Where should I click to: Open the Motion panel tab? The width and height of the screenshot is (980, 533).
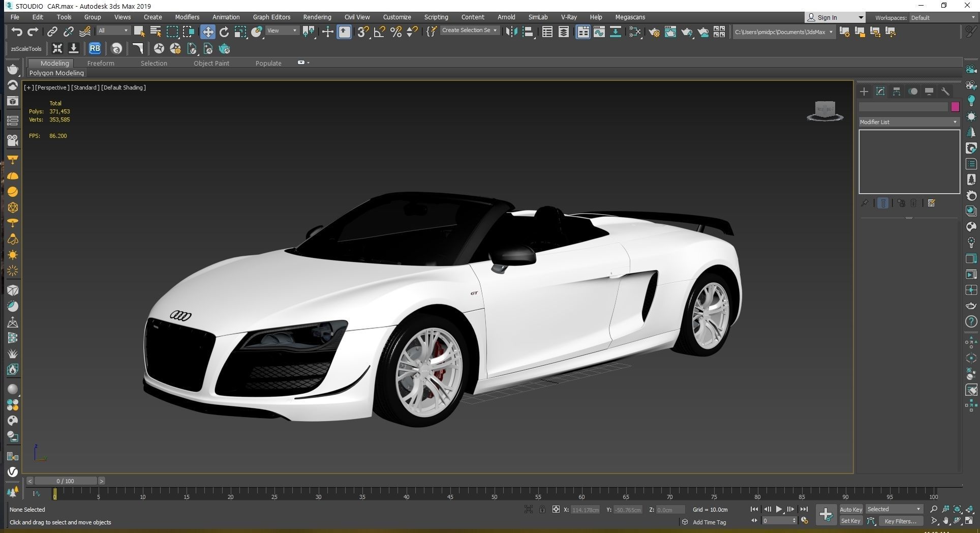(913, 92)
